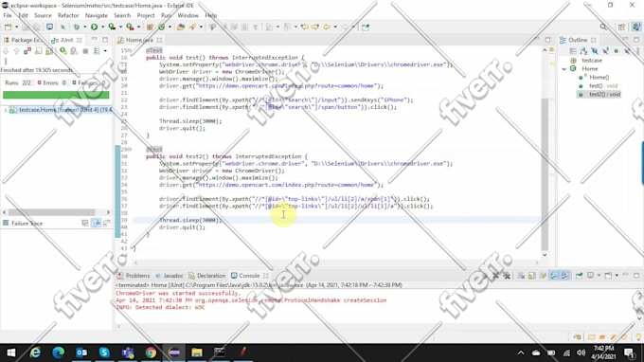Open JUnit view menu dropdown arrow
644x362 pixels.
click(x=105, y=51)
